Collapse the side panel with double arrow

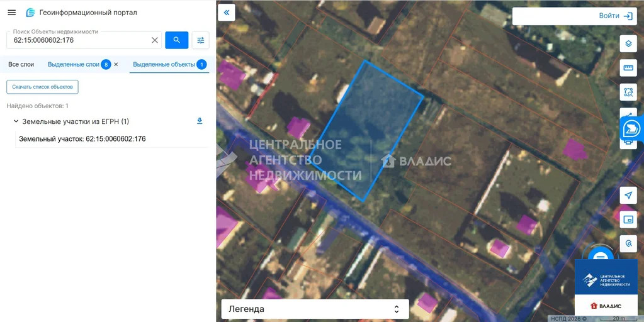click(226, 13)
